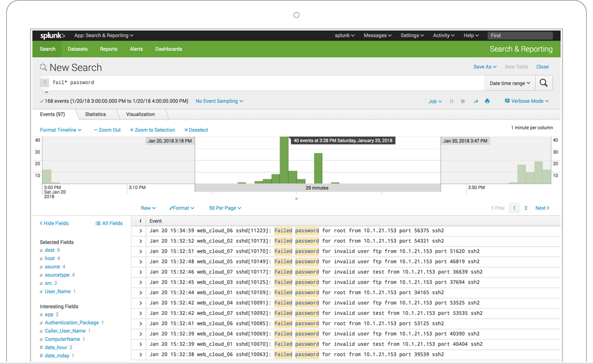Click the Find input field
The height and width of the screenshot is (364, 593).
click(x=520, y=35)
